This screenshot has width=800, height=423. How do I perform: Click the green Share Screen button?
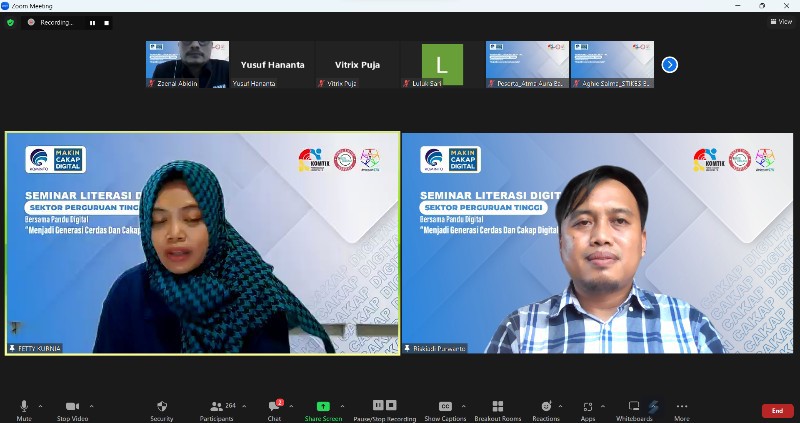click(323, 408)
